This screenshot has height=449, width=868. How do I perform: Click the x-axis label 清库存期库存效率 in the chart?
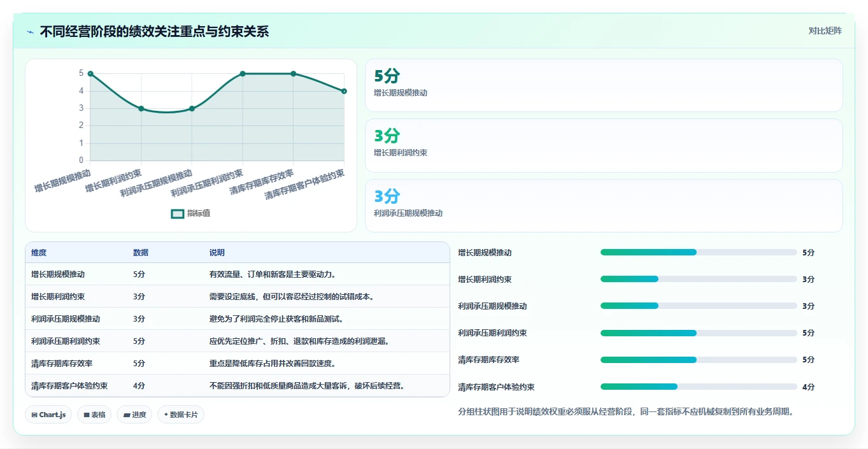pos(262,182)
